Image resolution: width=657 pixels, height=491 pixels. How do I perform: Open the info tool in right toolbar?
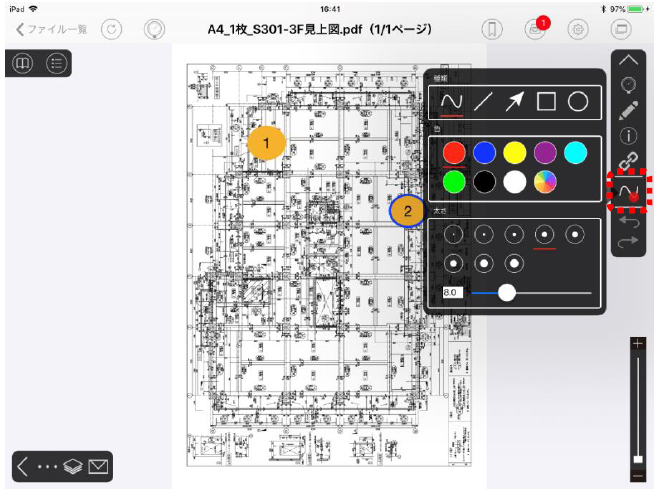point(629,135)
